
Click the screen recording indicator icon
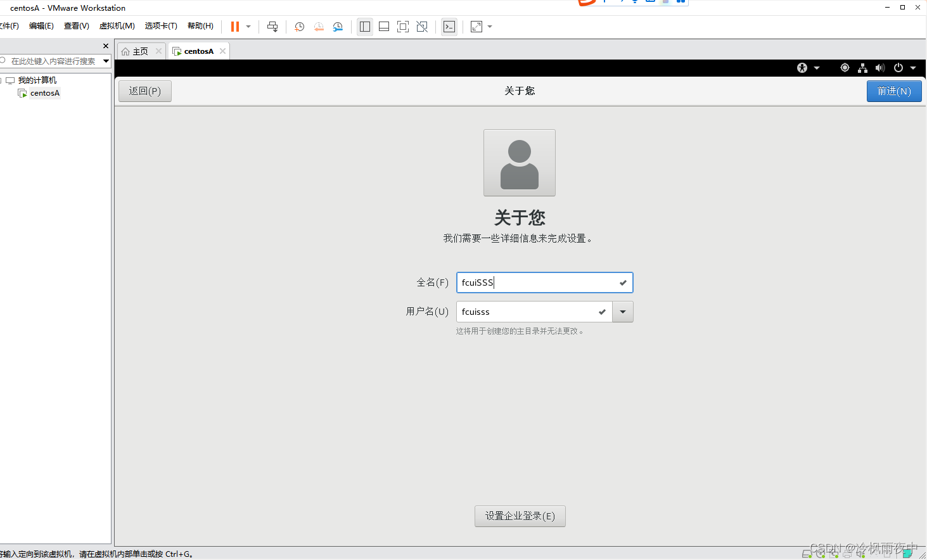[x=845, y=68]
